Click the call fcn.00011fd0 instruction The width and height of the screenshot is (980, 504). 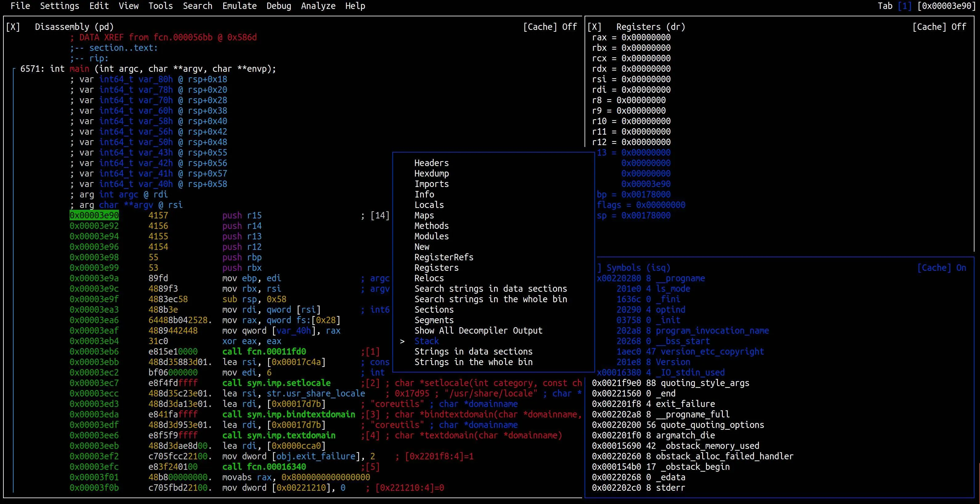coord(264,352)
